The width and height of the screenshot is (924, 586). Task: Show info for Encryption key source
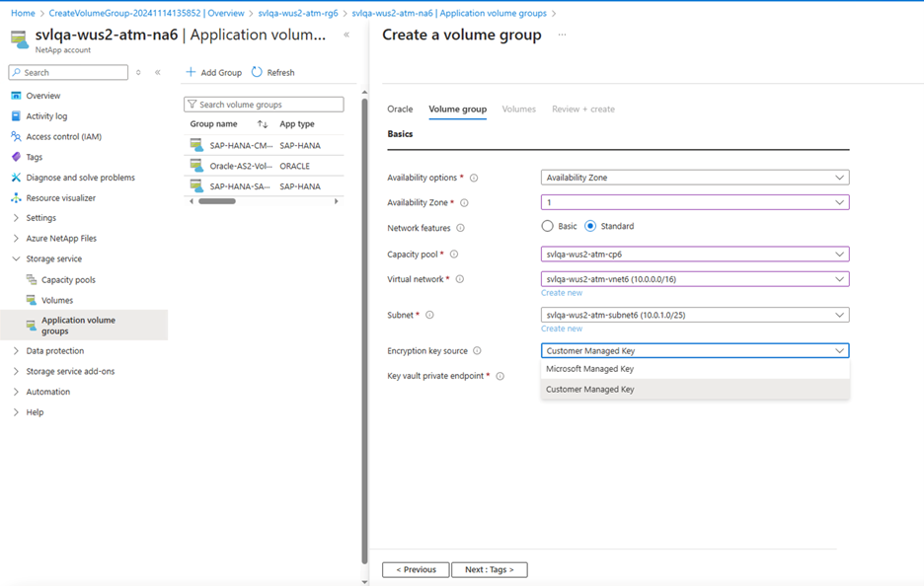[x=478, y=351]
